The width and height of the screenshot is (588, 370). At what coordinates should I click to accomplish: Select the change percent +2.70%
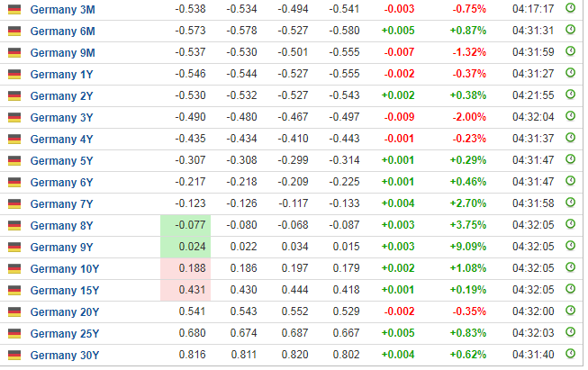[x=468, y=203]
